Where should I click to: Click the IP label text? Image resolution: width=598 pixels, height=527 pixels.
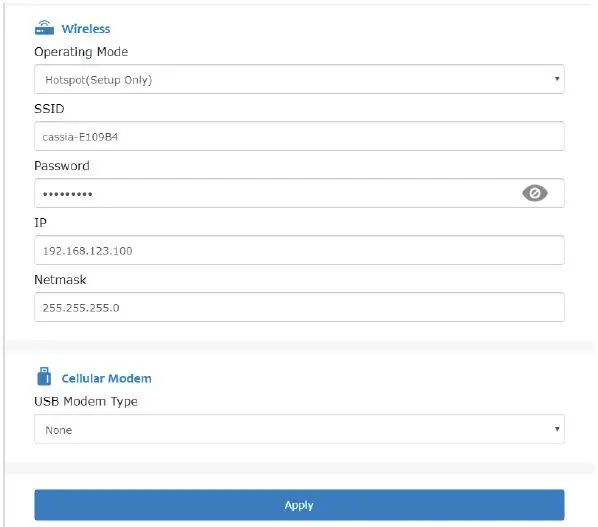pyautogui.click(x=40, y=222)
